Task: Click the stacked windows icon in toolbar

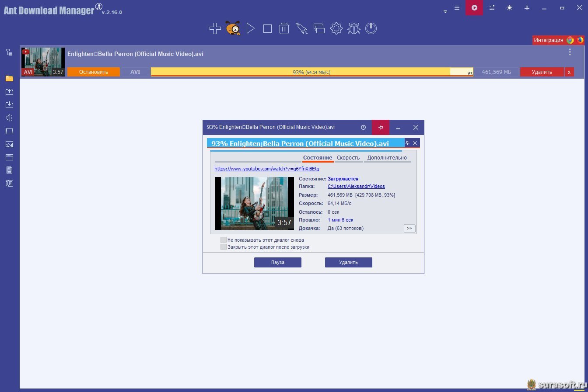Action: [319, 28]
